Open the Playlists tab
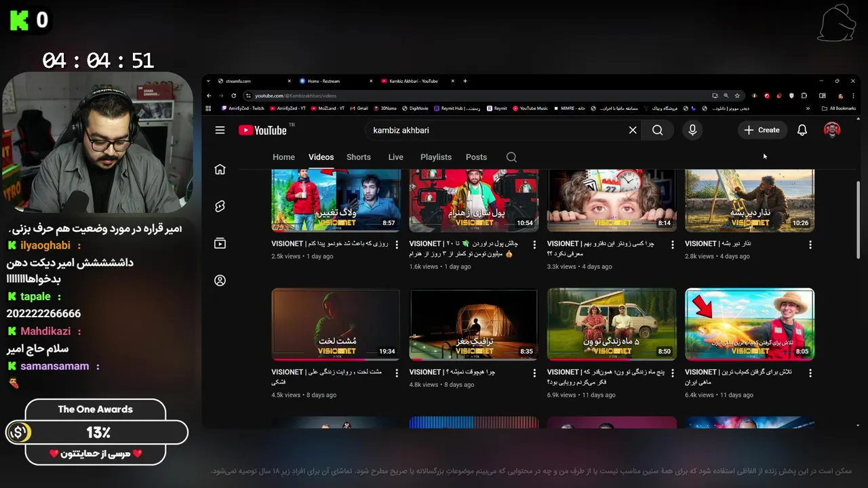Viewport: 868px width, 488px height. tap(435, 157)
